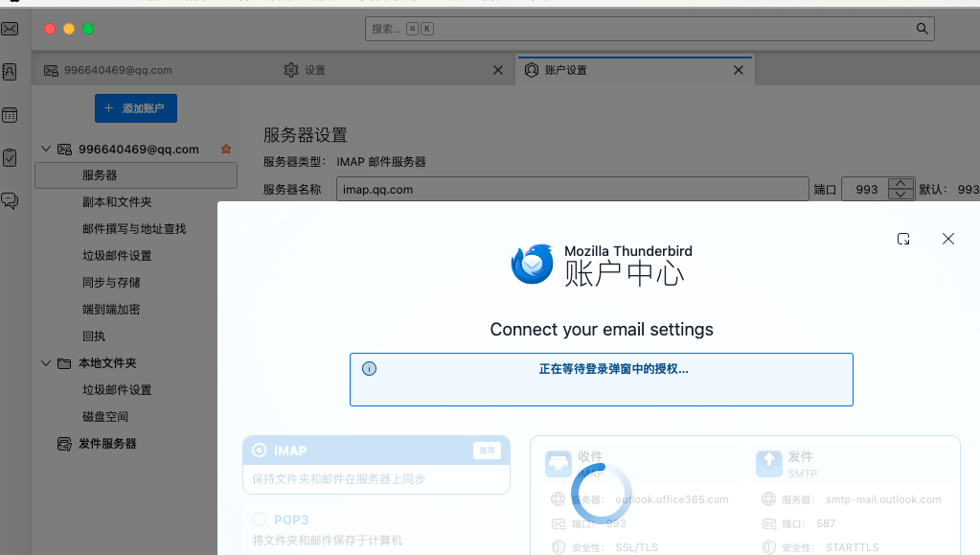Collapse the 本地文件夹 tree section
Viewport: 980px width, 555px height.
(x=46, y=363)
